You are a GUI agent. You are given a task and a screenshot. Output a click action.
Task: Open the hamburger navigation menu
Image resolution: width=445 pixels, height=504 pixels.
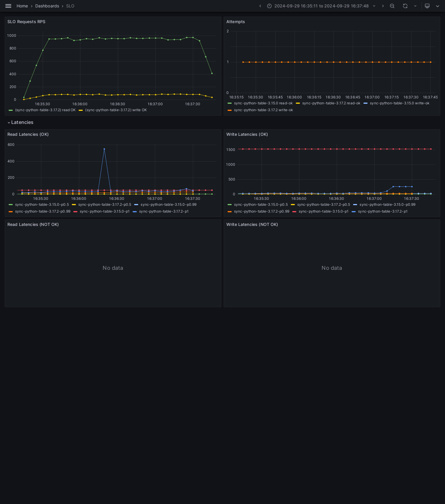pyautogui.click(x=8, y=6)
